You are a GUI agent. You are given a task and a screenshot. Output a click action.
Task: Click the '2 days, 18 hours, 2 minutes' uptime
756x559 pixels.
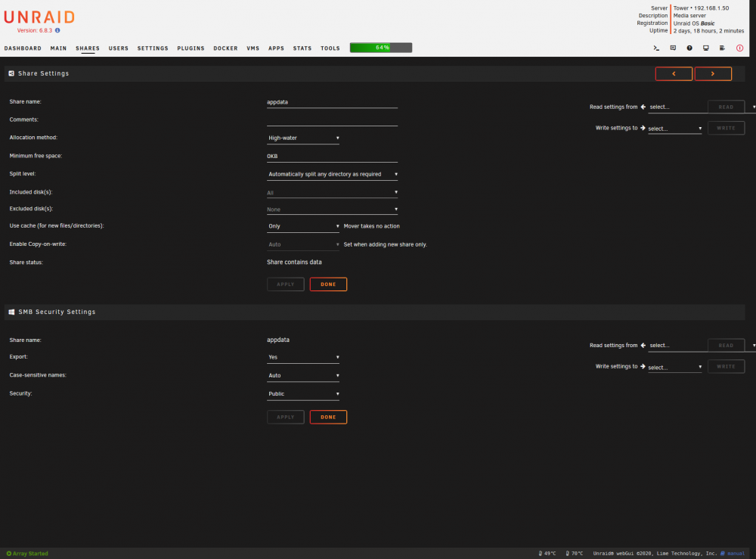pos(708,31)
